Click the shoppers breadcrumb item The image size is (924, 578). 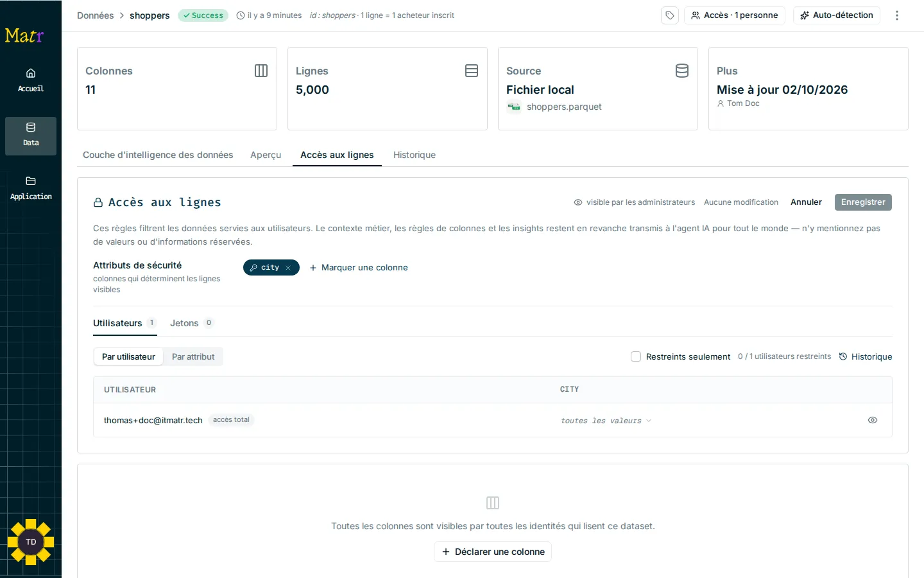pyautogui.click(x=150, y=15)
